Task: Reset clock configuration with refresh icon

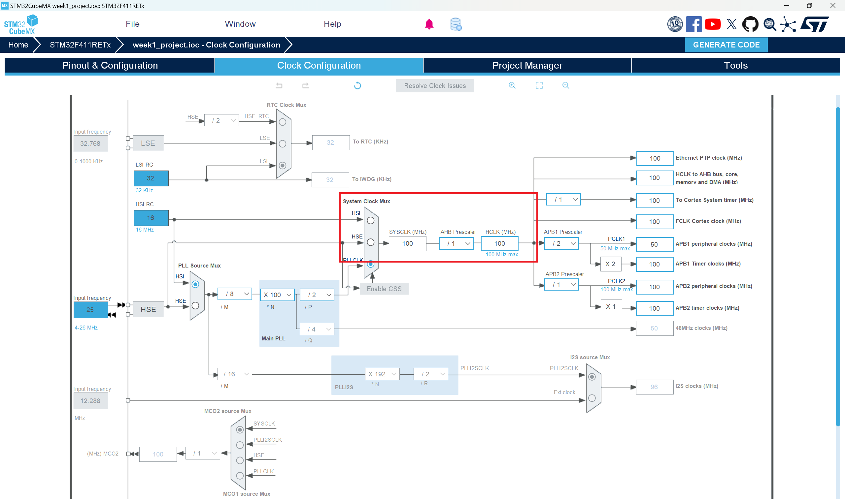Action: tap(357, 85)
